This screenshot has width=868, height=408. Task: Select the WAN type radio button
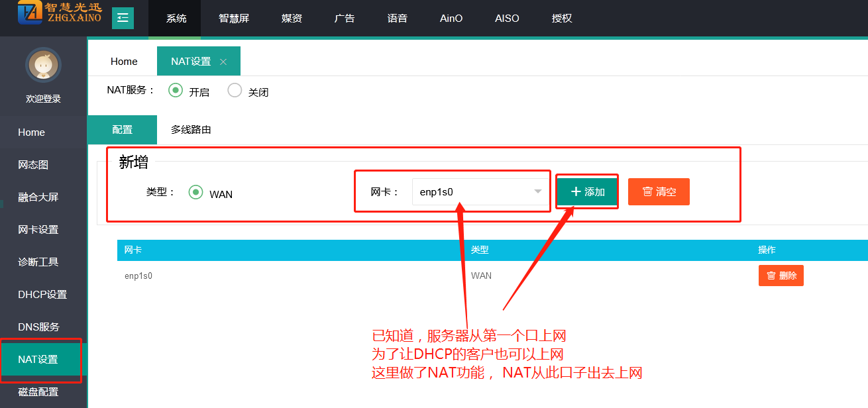(x=195, y=192)
